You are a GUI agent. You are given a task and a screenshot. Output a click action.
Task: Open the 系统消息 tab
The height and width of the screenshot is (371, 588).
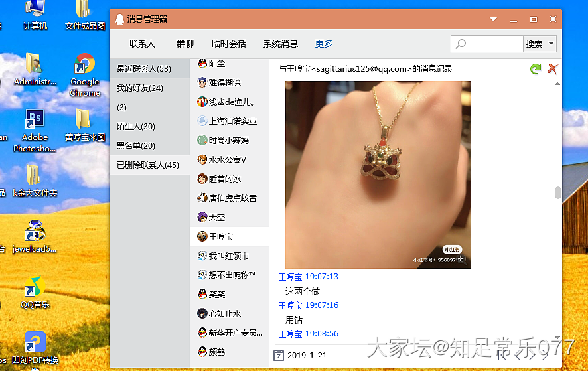280,44
